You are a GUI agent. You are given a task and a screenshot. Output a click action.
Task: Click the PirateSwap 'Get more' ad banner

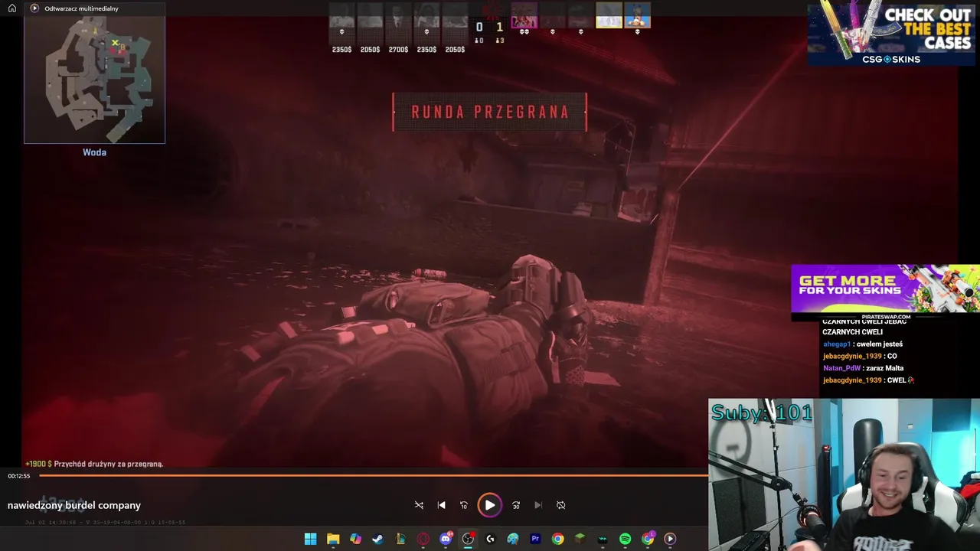tap(885, 290)
